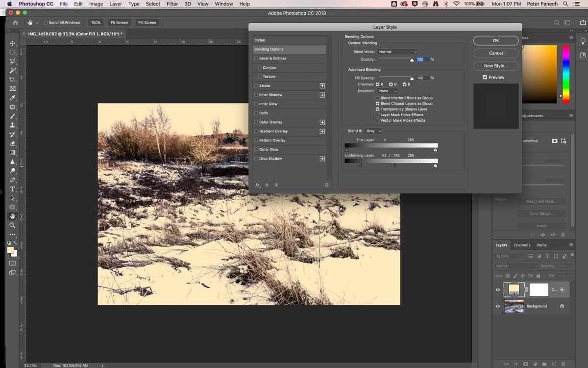Uncheck the Preview checkbox
This screenshot has height=368, width=588.
coord(484,77)
